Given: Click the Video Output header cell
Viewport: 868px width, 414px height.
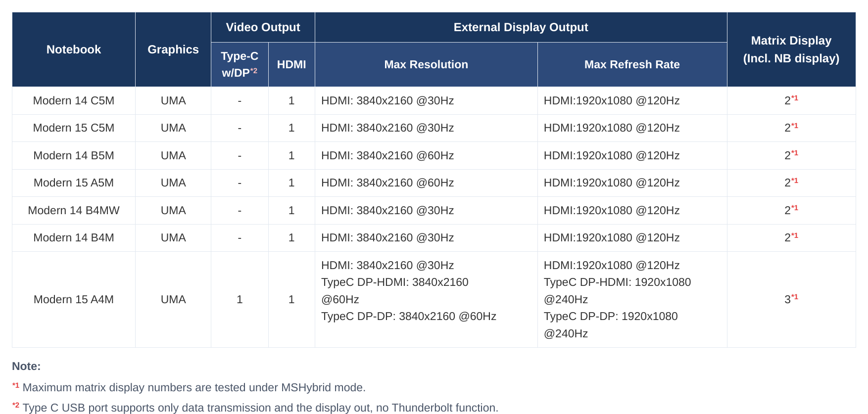Looking at the screenshot, I should 263,27.
